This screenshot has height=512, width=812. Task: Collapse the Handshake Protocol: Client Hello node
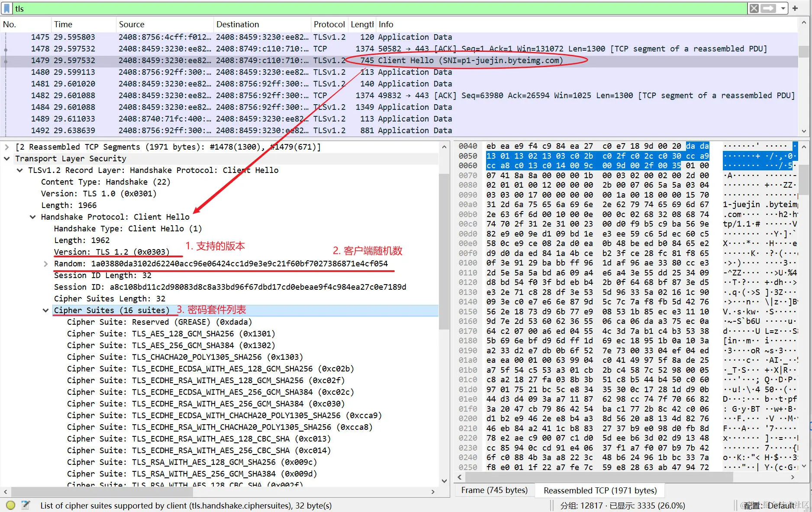32,217
